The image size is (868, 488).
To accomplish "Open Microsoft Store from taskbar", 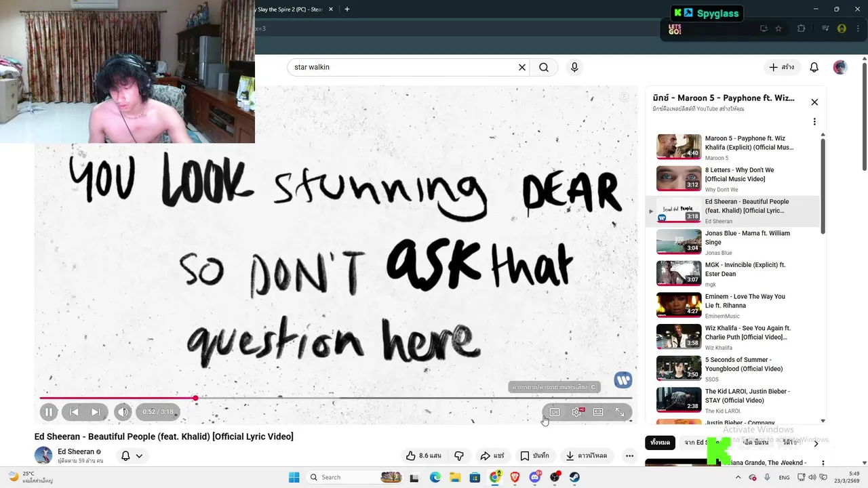I will point(475,477).
